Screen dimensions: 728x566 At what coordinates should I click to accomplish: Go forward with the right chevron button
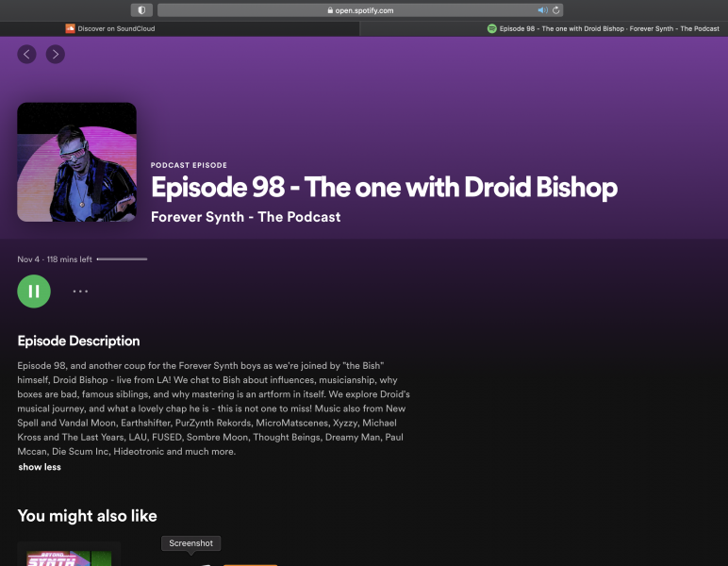[56, 55]
